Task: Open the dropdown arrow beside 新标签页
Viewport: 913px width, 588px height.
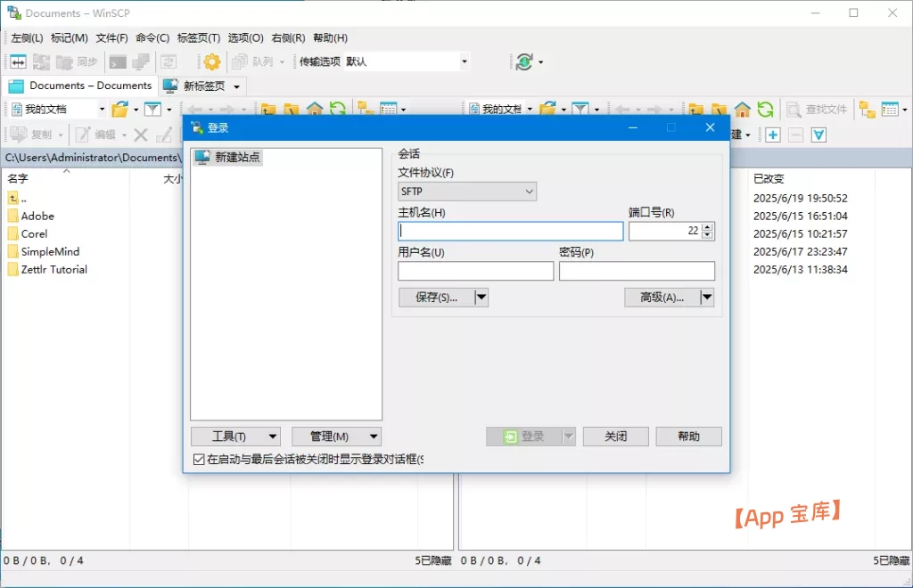Action: (x=236, y=86)
